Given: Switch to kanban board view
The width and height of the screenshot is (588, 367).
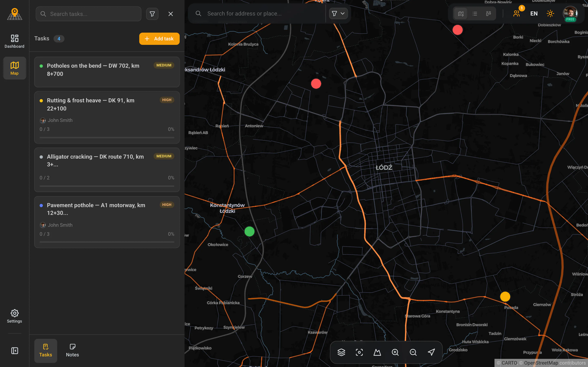Looking at the screenshot, I should coord(488,14).
